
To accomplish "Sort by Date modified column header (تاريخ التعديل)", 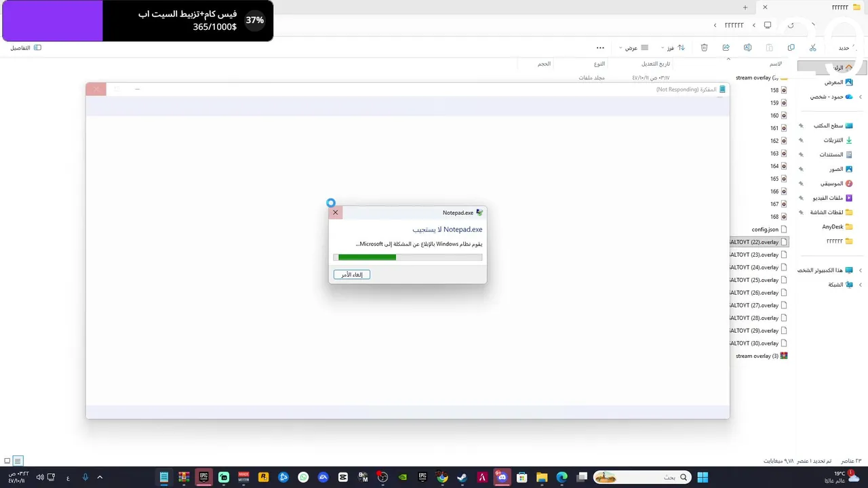I will [656, 64].
